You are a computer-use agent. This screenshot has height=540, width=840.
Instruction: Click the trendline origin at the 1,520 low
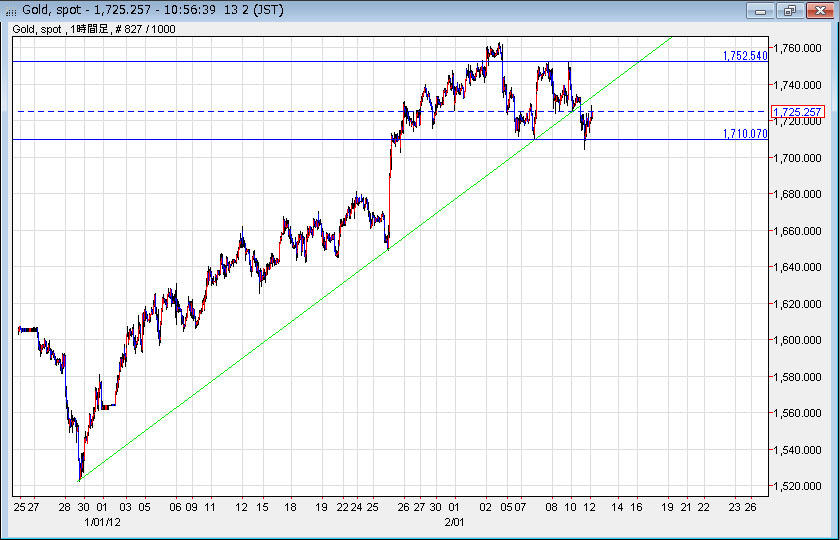pos(80,481)
